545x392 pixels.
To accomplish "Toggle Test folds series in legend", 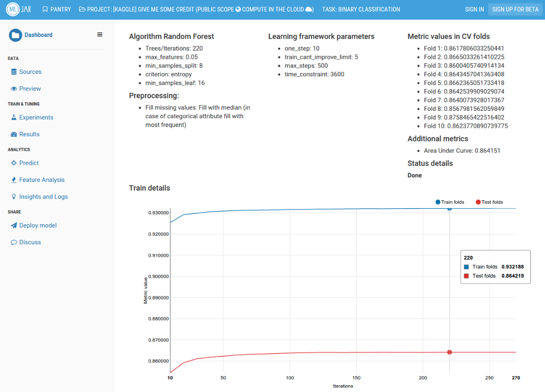I will (489, 202).
